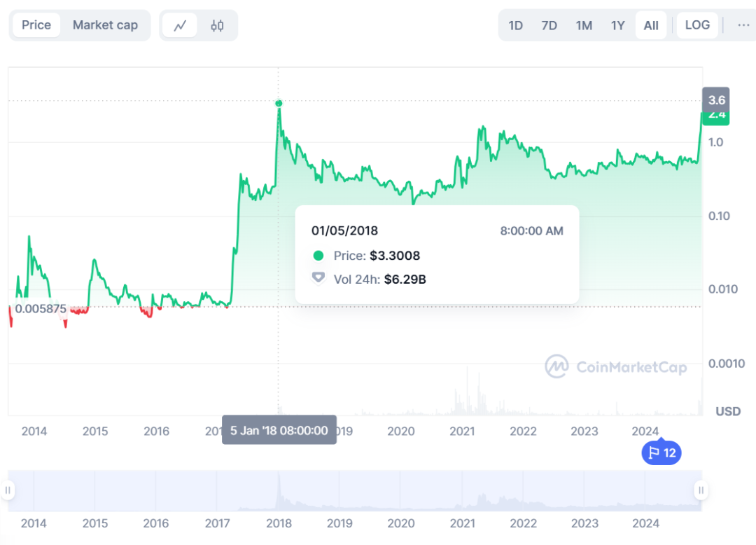Select the Price tab
This screenshot has height=545, width=756.
(36, 25)
